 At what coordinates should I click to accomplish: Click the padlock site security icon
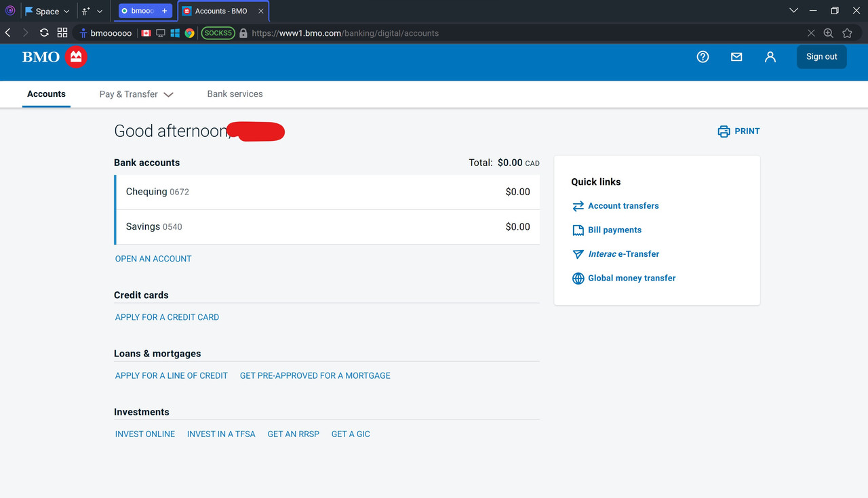pos(243,33)
